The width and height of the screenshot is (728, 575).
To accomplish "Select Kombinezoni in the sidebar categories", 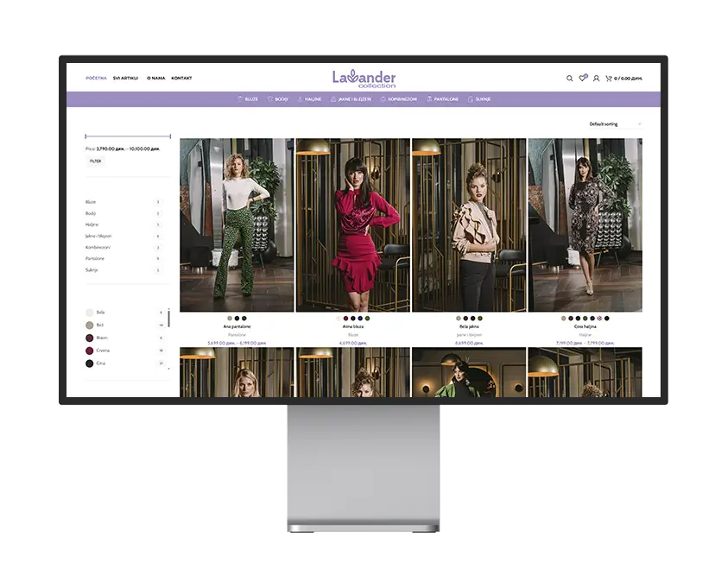I will (98, 248).
